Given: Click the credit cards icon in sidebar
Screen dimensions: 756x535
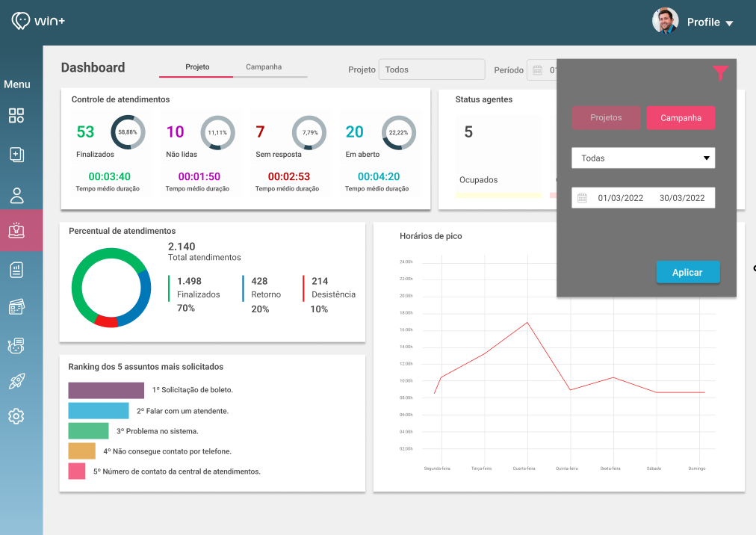Looking at the screenshot, I should pos(16,307).
